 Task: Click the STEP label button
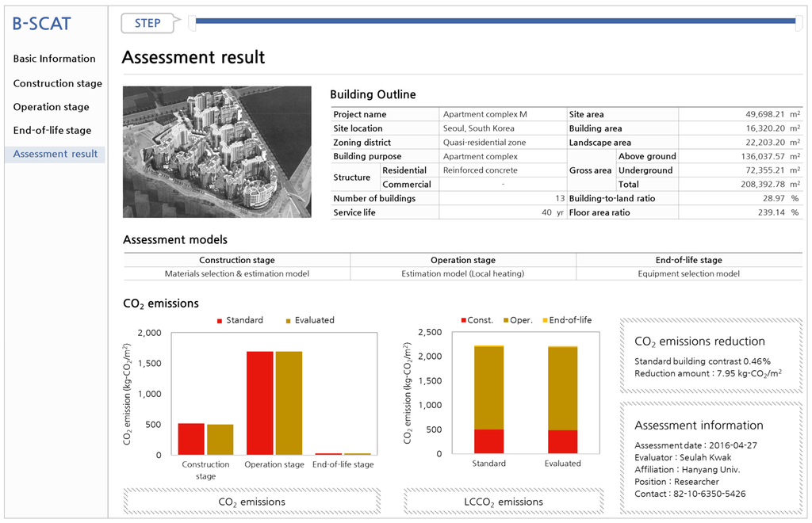pos(148,23)
